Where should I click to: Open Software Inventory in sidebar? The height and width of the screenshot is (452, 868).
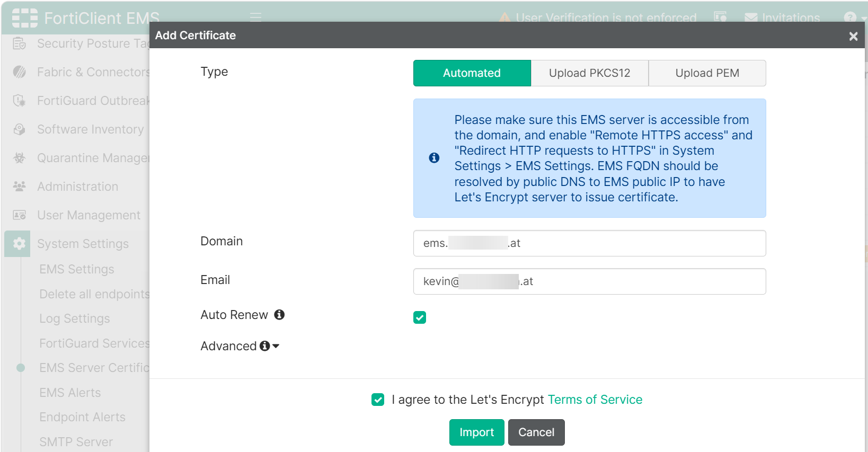[x=91, y=129]
